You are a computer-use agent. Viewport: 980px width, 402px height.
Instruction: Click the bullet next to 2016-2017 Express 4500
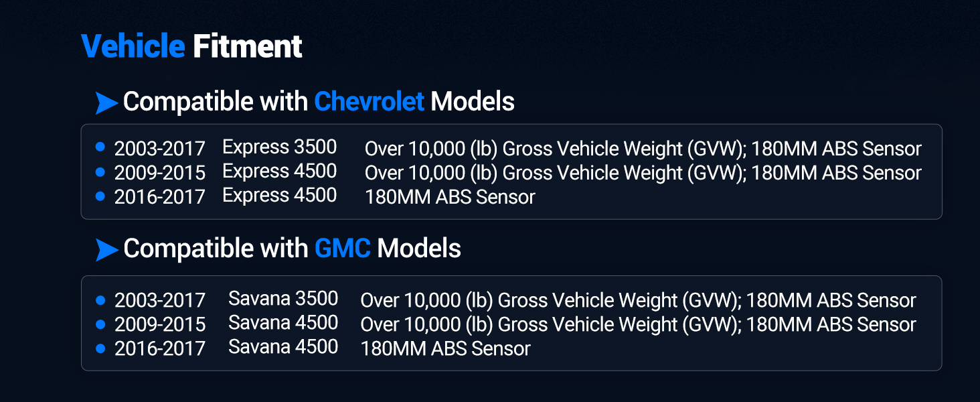click(x=100, y=196)
